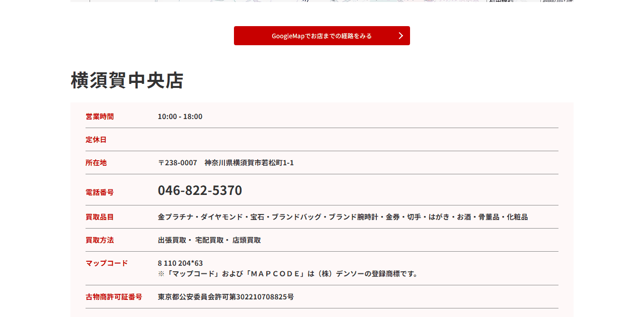Click the マップコード label
Screen dimensions: 644x319
coord(107,263)
